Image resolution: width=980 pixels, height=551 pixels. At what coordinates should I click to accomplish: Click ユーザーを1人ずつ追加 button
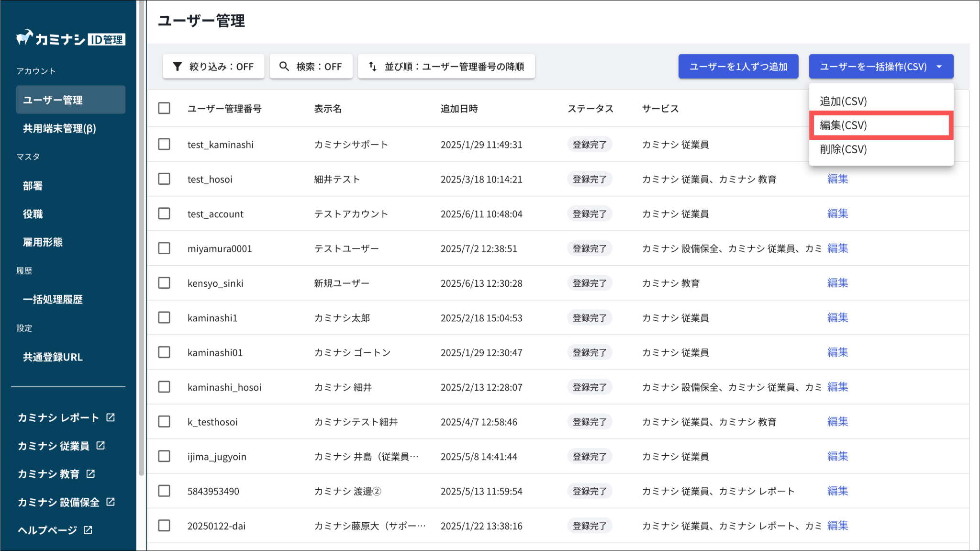738,66
